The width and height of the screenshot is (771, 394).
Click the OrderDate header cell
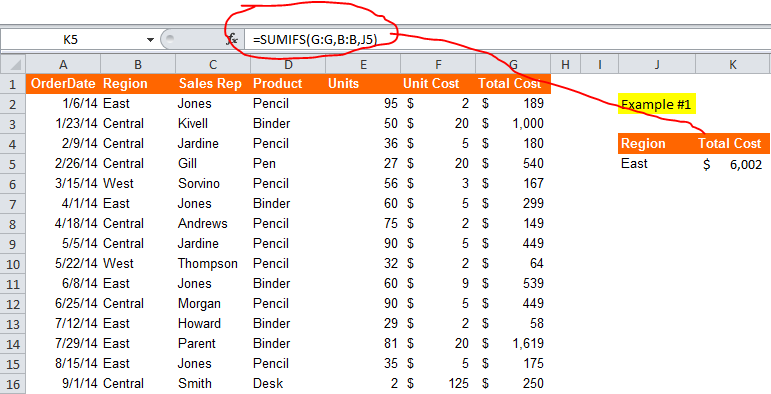63,84
